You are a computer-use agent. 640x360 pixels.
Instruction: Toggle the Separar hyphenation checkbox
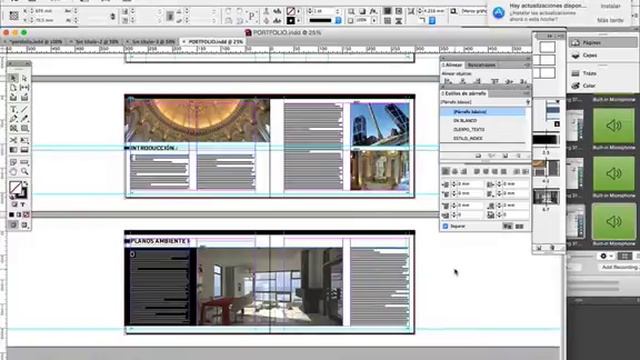[445, 226]
